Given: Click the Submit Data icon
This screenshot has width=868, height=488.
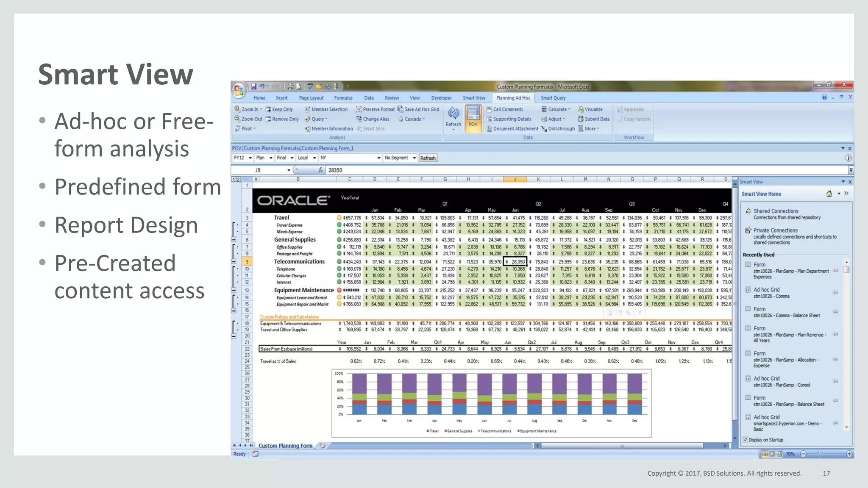Looking at the screenshot, I should (581, 119).
